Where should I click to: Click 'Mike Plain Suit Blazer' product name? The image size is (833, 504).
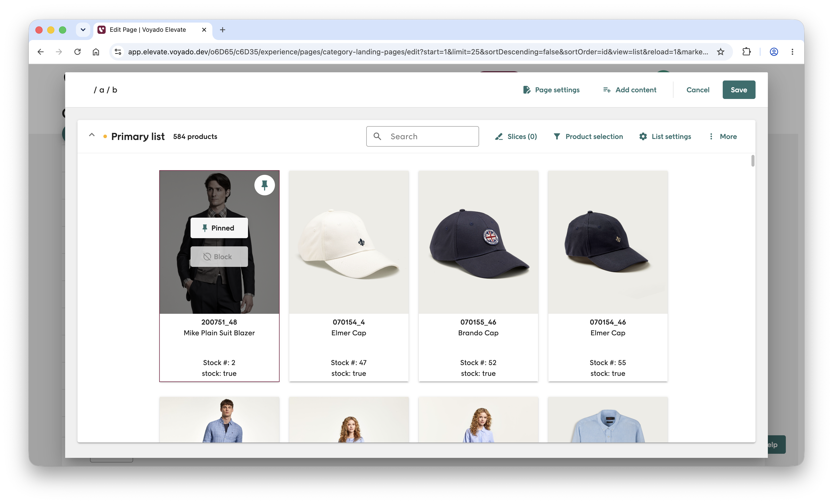click(x=219, y=332)
